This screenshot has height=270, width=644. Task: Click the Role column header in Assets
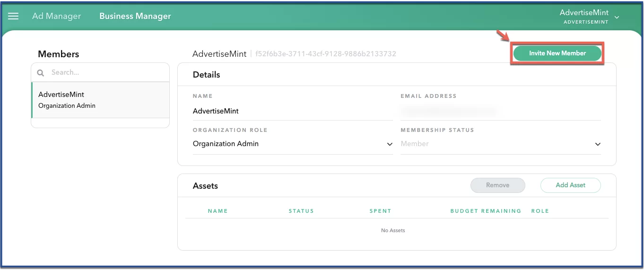(540, 211)
